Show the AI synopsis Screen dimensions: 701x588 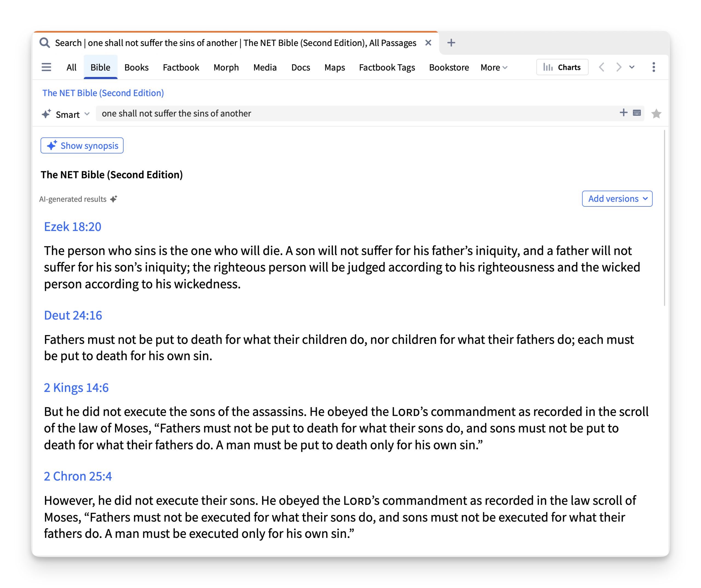tap(82, 146)
